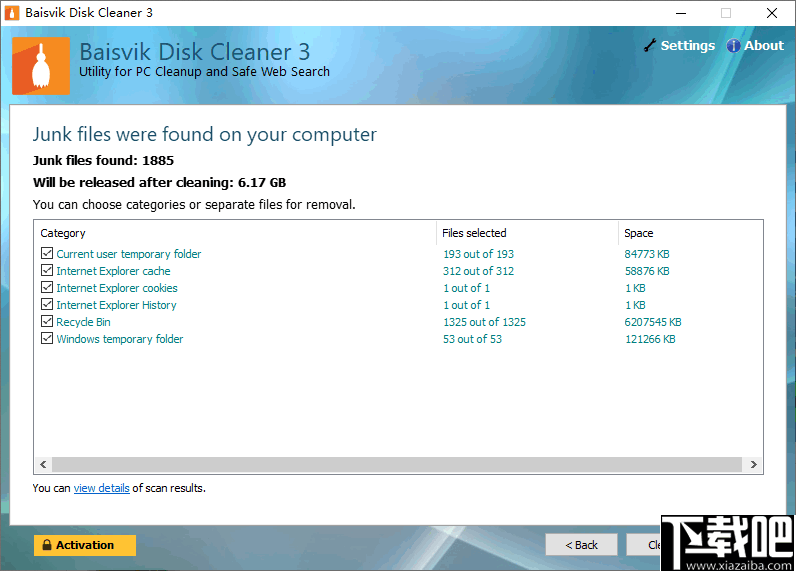This screenshot has width=796, height=571.
Task: Click 'Will be released after cleaning' text
Action: 132,182
